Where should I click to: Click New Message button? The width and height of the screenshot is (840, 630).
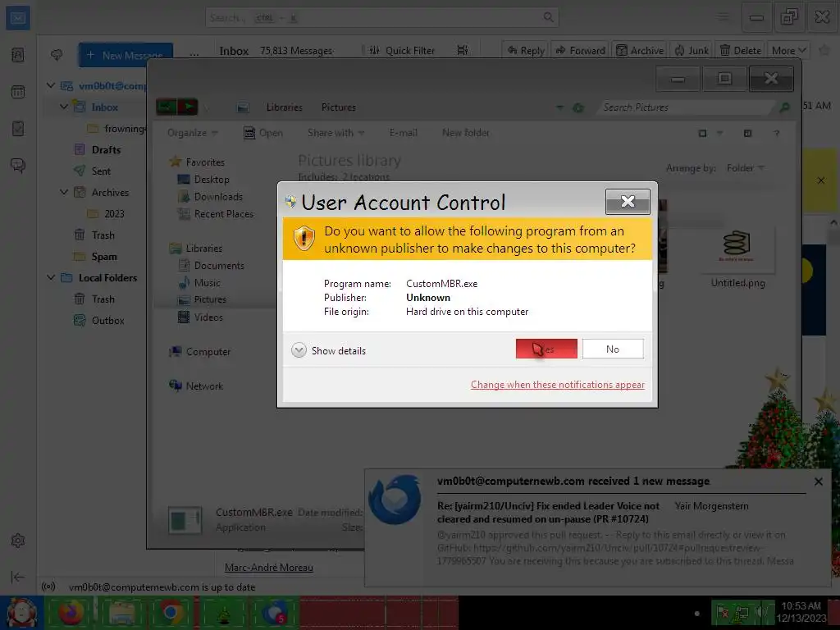coord(126,55)
